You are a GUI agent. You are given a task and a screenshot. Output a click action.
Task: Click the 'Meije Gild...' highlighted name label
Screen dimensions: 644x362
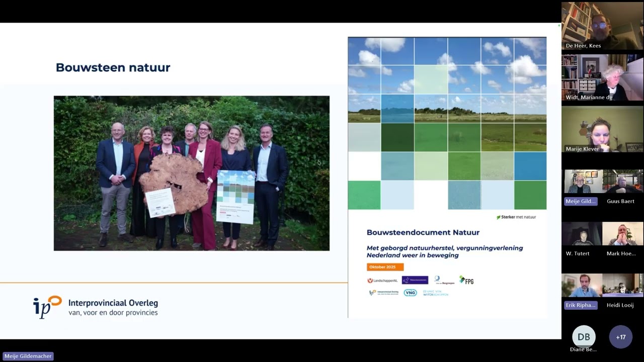[x=581, y=201]
